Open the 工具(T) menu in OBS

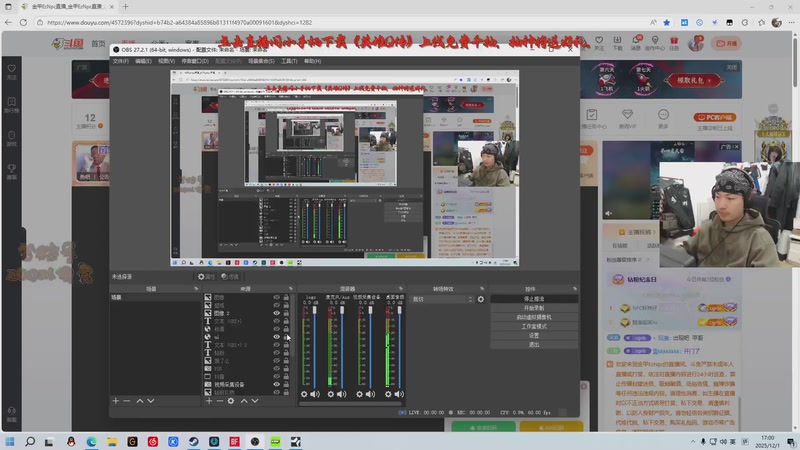tap(289, 61)
